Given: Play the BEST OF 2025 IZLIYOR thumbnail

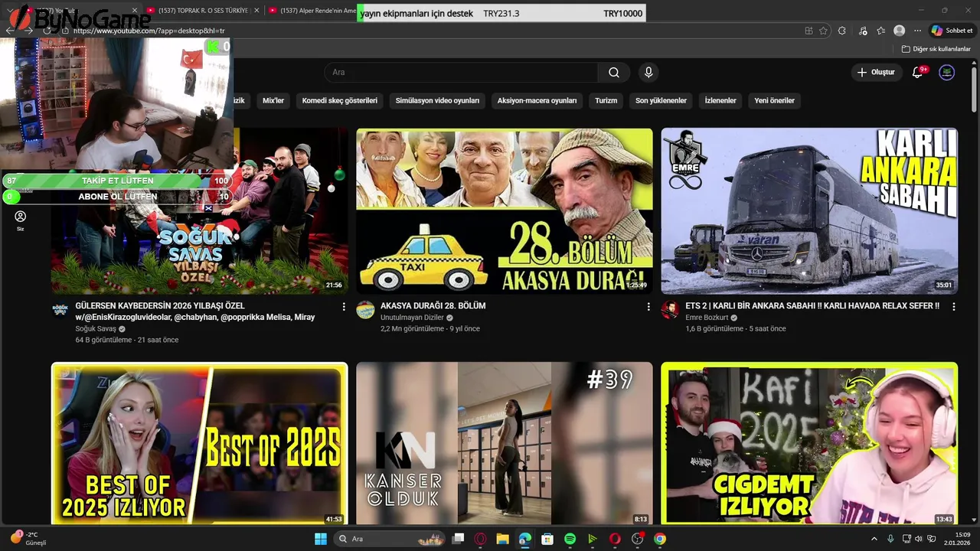Looking at the screenshot, I should pos(199,443).
